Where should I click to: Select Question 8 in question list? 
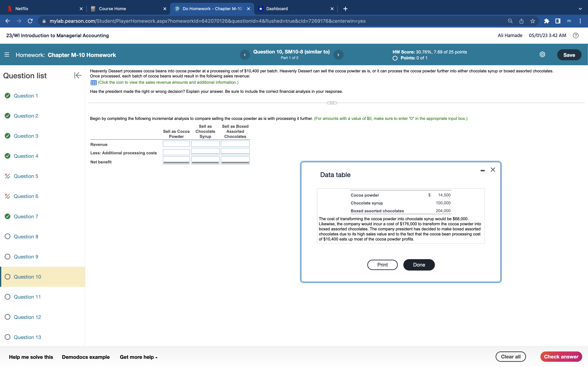(26, 236)
